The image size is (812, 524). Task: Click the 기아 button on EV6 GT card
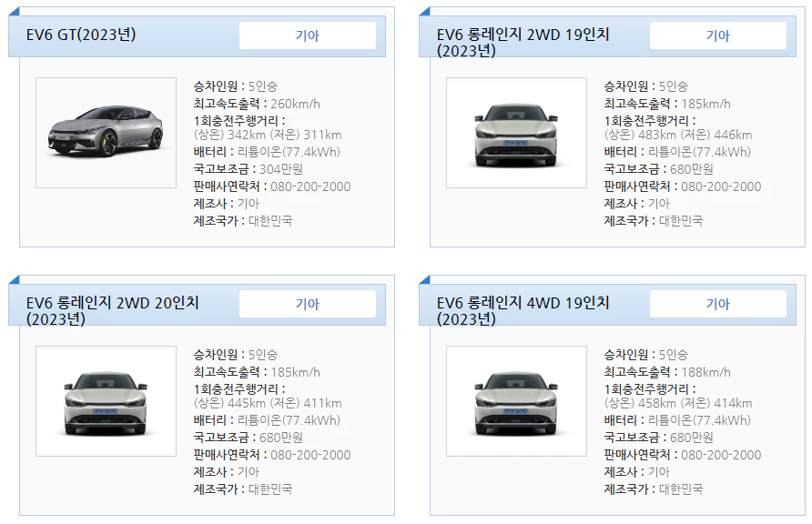[307, 35]
